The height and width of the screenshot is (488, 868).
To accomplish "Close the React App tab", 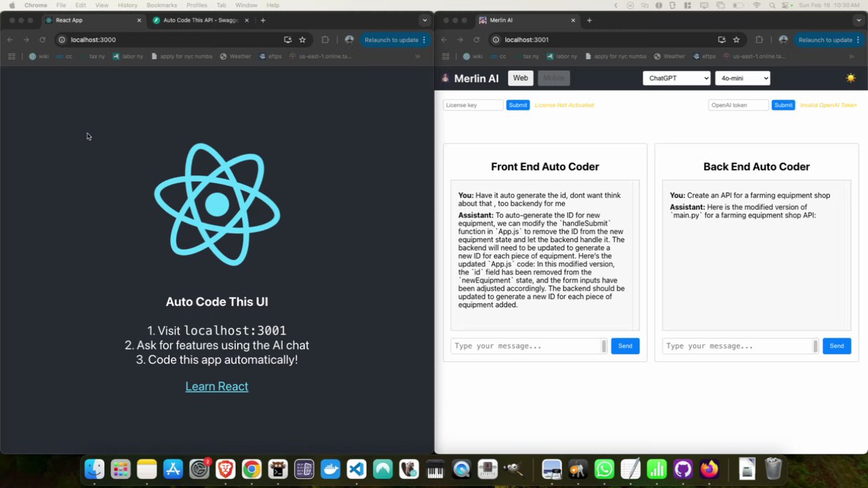I will 139,20.
